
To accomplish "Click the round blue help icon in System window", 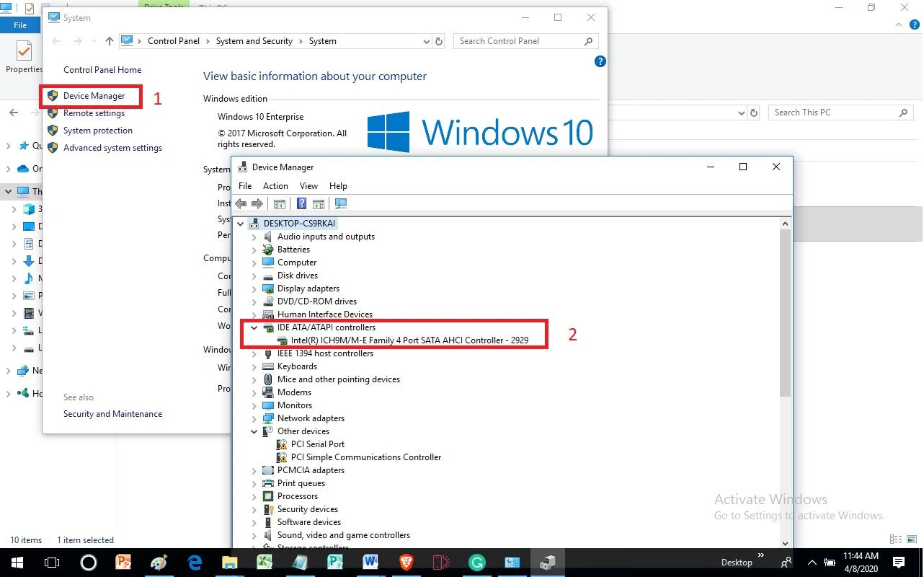I will click(x=600, y=62).
